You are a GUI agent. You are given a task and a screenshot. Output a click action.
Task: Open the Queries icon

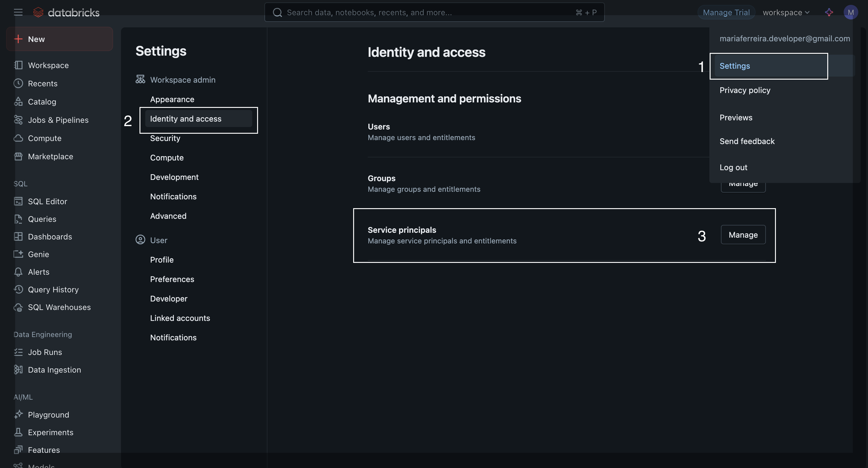[x=18, y=219]
